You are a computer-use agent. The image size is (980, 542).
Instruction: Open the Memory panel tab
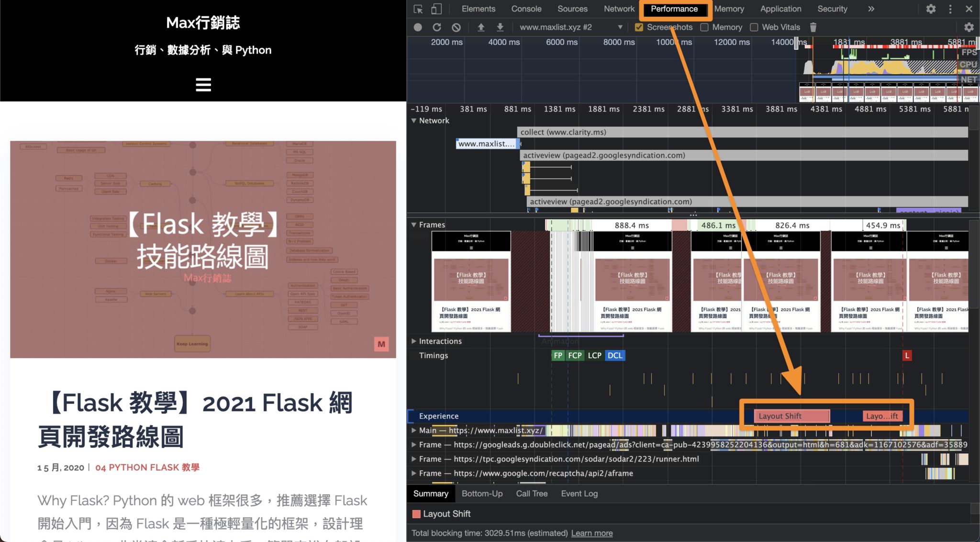pos(729,9)
